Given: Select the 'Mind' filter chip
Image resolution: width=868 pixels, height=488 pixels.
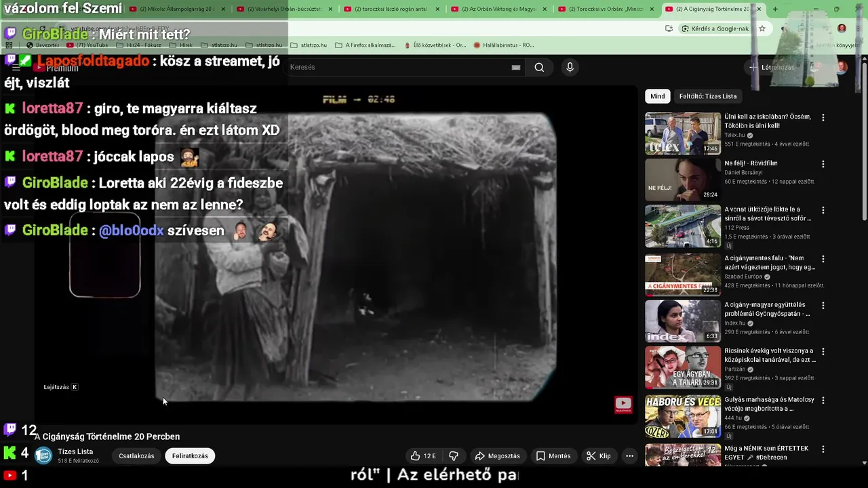Looking at the screenshot, I should (x=658, y=96).
